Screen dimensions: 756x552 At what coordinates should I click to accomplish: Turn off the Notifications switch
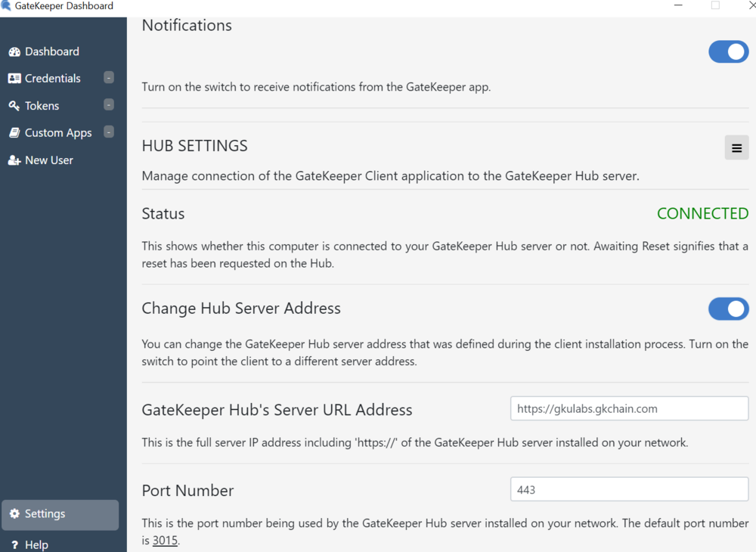(728, 52)
